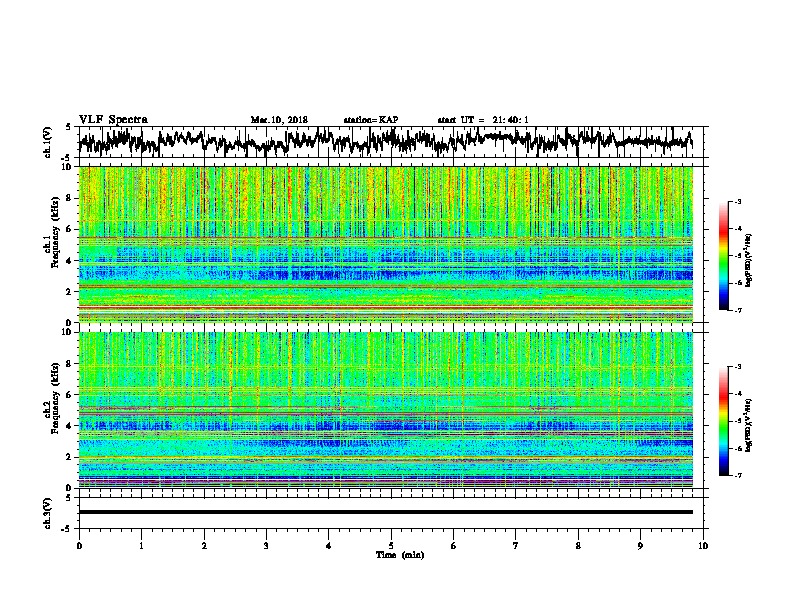Screen dimensions: 792x612
Task: Click the "station=KAP" header label
Action: coord(371,120)
